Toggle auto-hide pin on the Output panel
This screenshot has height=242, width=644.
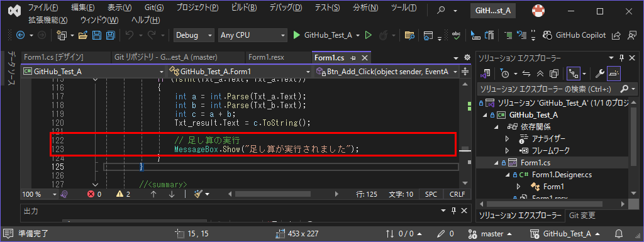click(454, 211)
